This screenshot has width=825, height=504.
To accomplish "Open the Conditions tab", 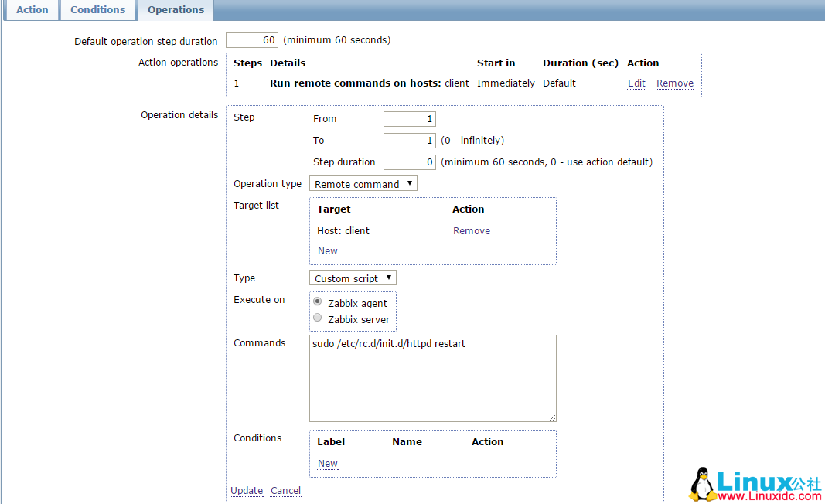I will [x=97, y=10].
